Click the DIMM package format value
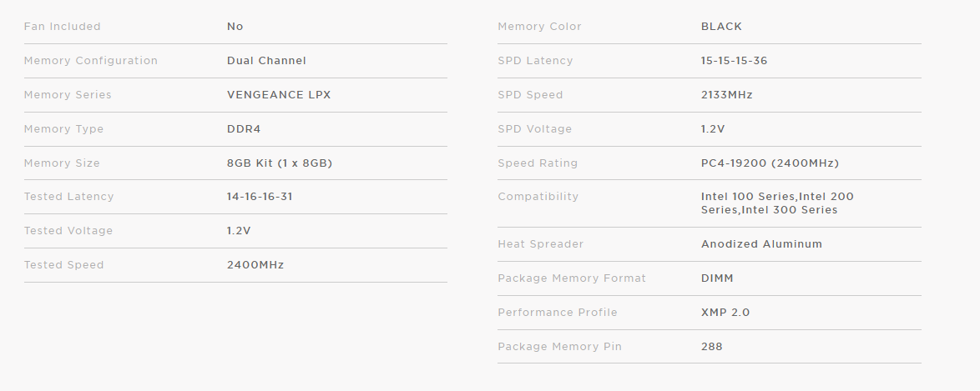 [717, 278]
